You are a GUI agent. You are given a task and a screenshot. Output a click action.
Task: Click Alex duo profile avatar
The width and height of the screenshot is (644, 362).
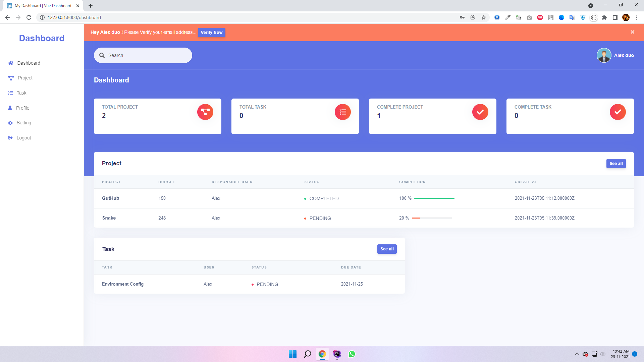(604, 55)
